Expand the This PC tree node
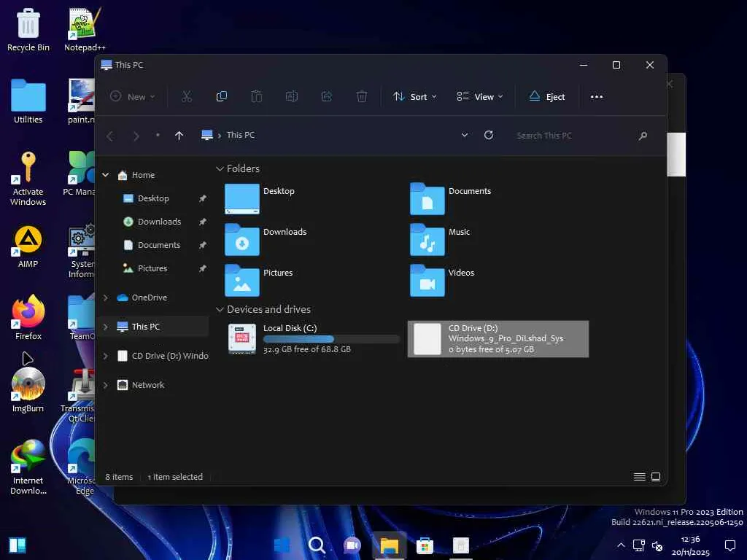The width and height of the screenshot is (747, 560). (x=105, y=327)
